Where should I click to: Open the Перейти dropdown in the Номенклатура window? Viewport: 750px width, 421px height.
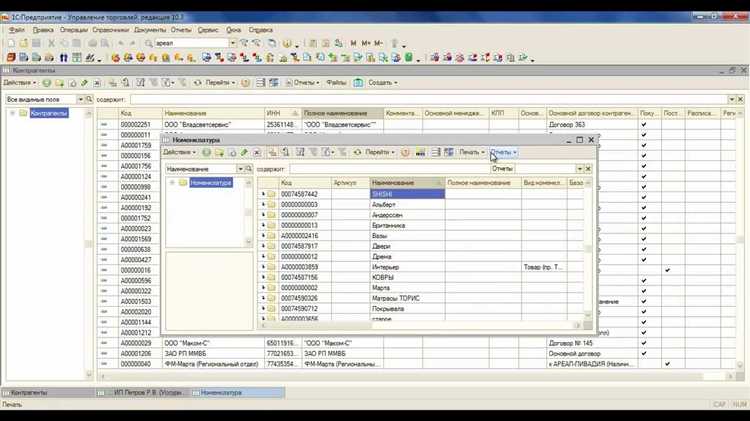pos(380,153)
